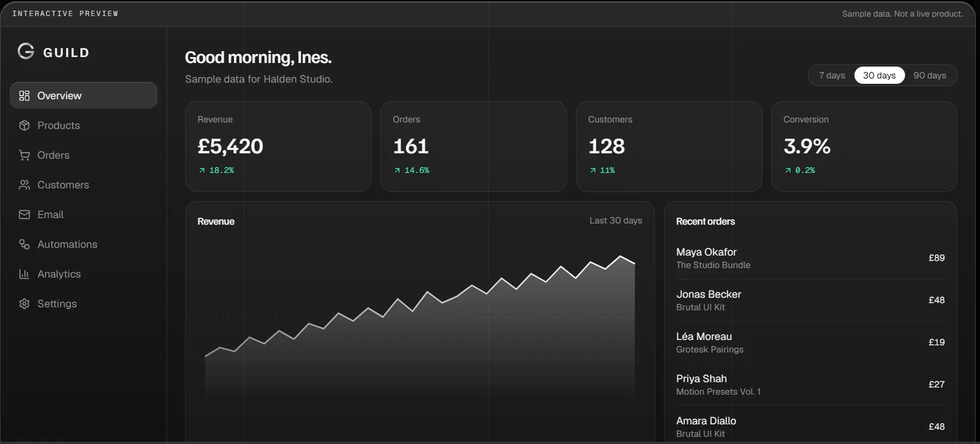980x444 pixels.
Task: Click the Automations workflow icon
Action: tap(24, 244)
